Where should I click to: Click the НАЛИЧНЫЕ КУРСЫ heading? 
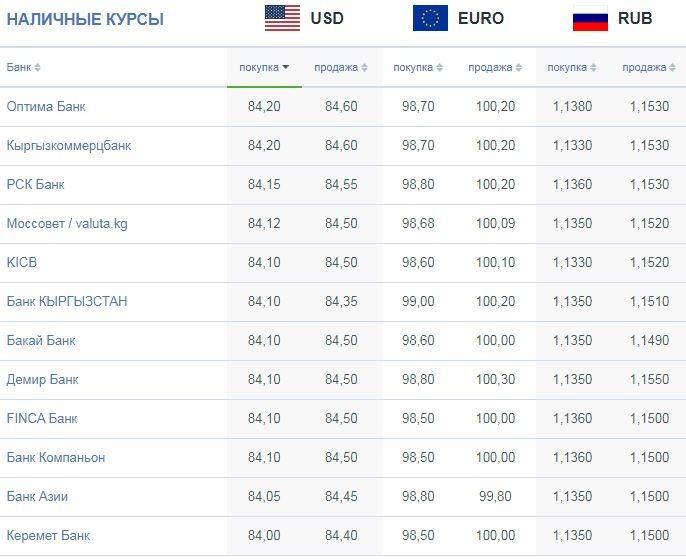pyautogui.click(x=85, y=19)
